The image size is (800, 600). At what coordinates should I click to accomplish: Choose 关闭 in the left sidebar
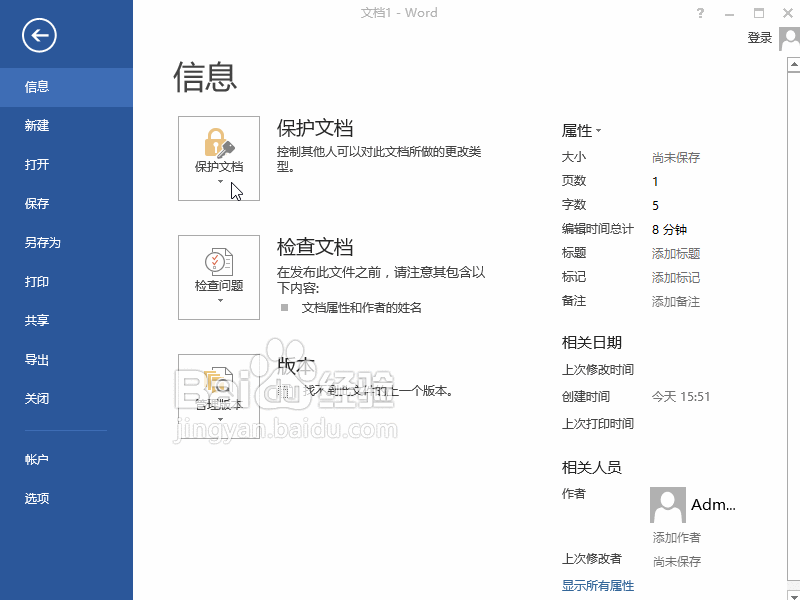point(66,398)
